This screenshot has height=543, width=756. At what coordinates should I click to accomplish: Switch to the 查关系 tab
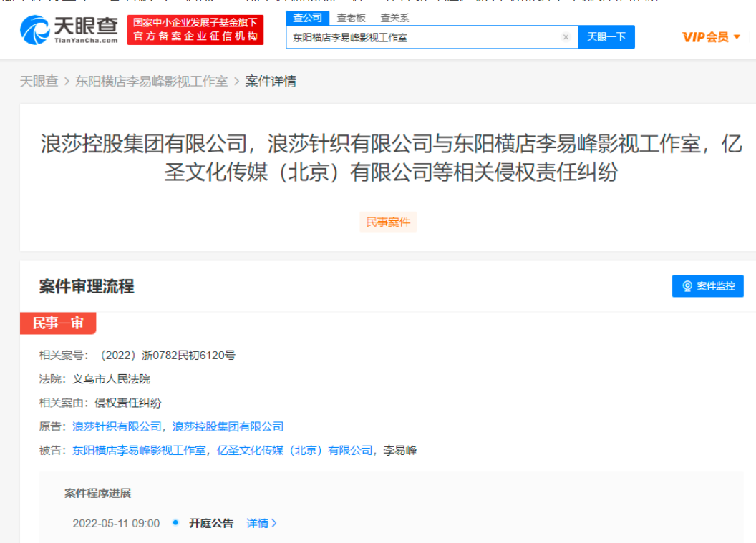tap(394, 19)
